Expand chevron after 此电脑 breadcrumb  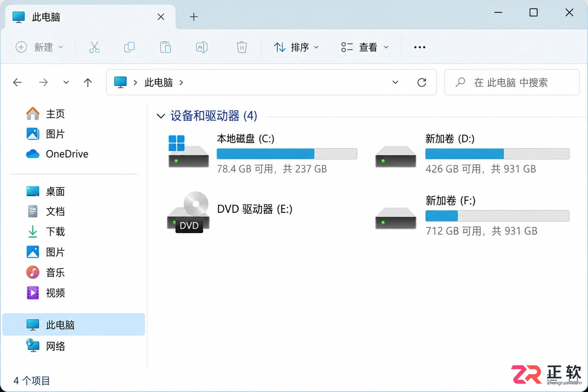click(181, 82)
